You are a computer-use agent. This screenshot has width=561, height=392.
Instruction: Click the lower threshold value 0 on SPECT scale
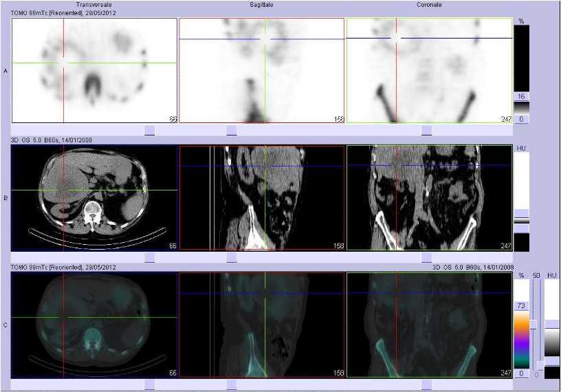521,119
